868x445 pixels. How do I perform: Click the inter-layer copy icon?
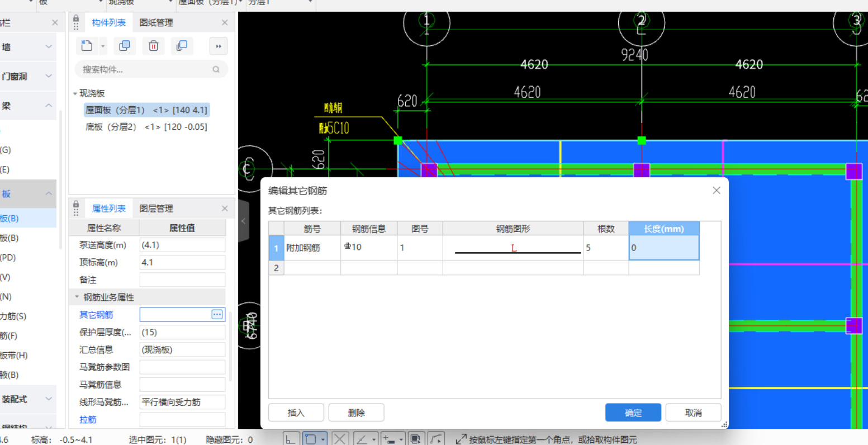182,46
